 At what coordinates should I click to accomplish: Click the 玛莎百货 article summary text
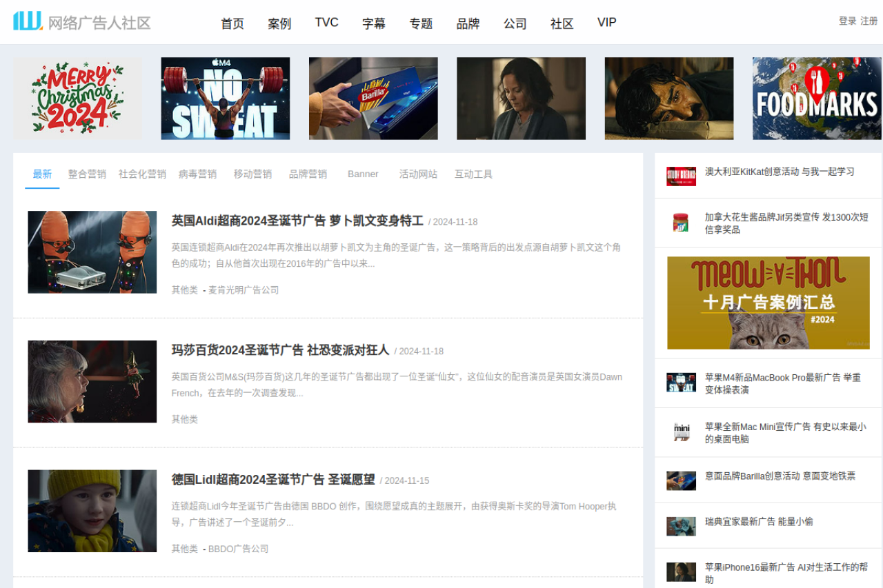(397, 385)
